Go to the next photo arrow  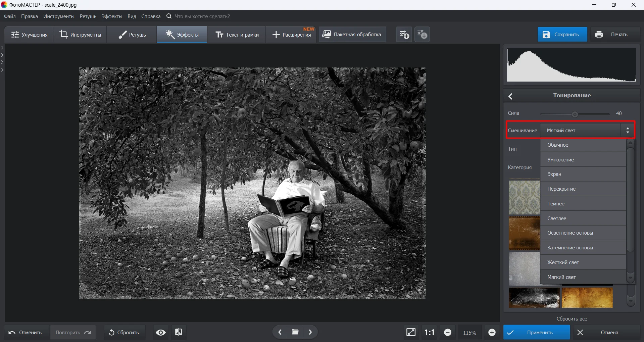tap(310, 332)
